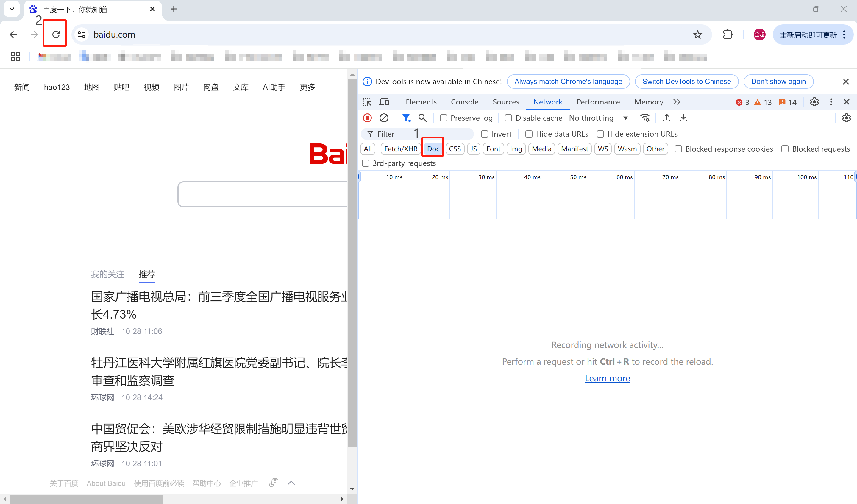Switch to the Console tab

tap(465, 102)
